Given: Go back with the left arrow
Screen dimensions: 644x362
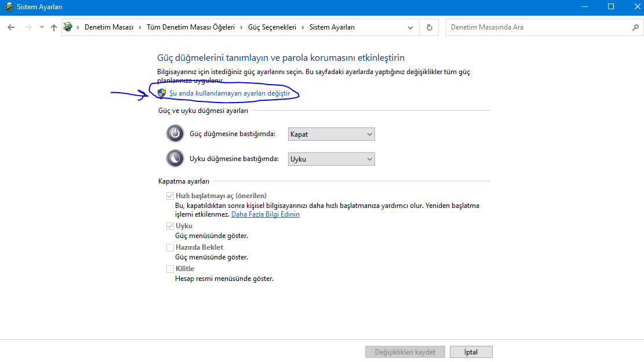Looking at the screenshot, I should pos(11,27).
